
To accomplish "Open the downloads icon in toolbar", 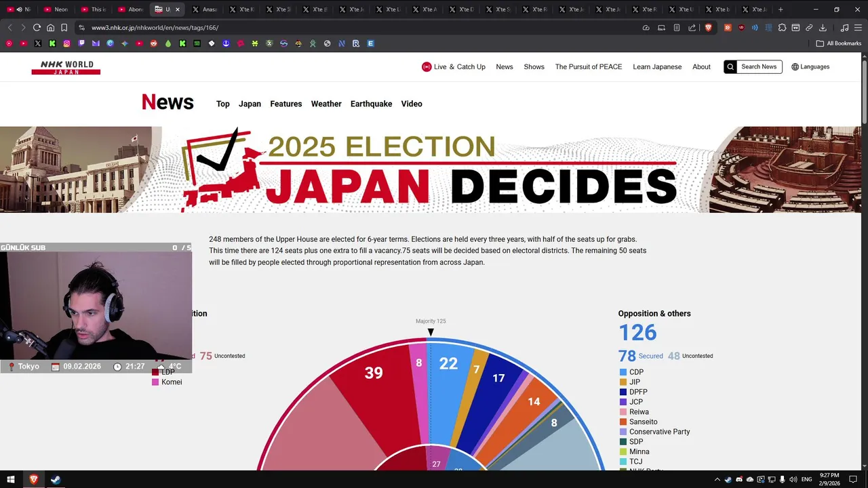I will [x=823, y=28].
